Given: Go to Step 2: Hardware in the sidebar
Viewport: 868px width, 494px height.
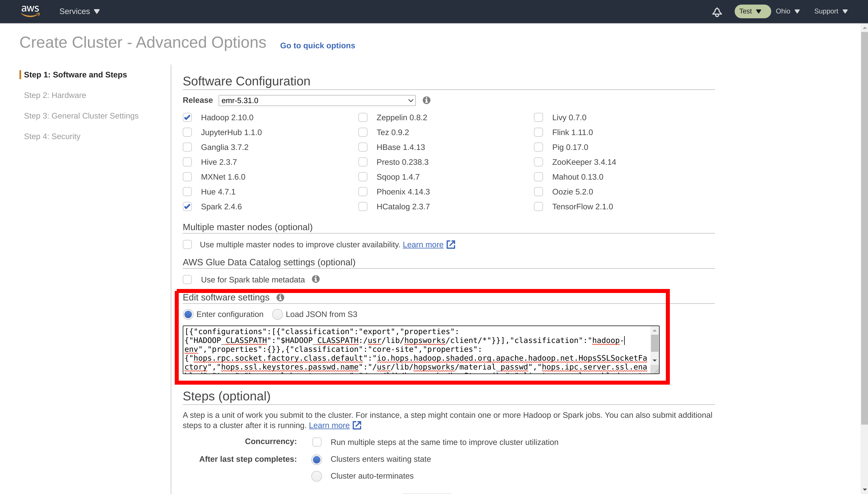Looking at the screenshot, I should [x=55, y=95].
